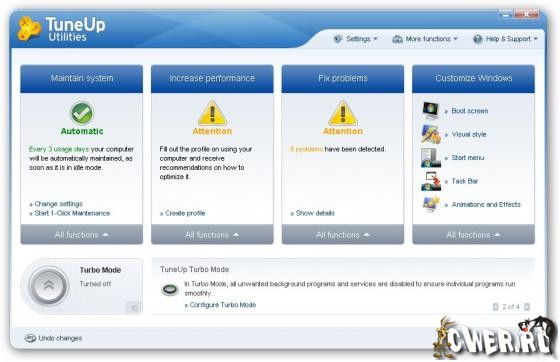Go to next tip in pager
This screenshot has width=560, height=362.
tap(526, 307)
